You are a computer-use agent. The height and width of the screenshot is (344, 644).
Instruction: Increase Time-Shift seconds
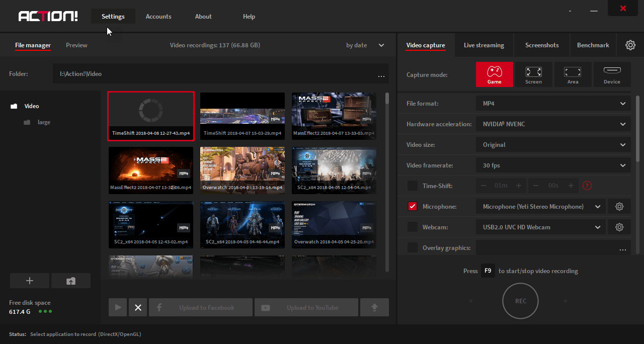click(571, 186)
